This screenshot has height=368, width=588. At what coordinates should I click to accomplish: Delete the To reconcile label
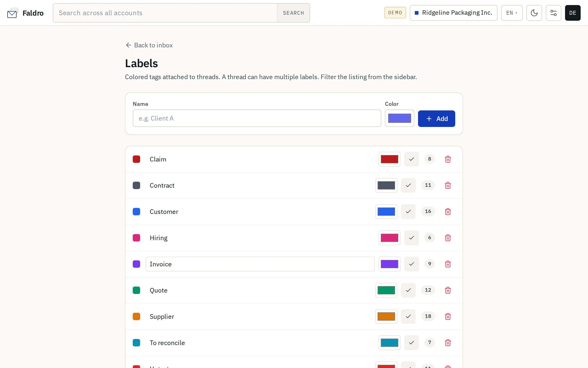448,343
